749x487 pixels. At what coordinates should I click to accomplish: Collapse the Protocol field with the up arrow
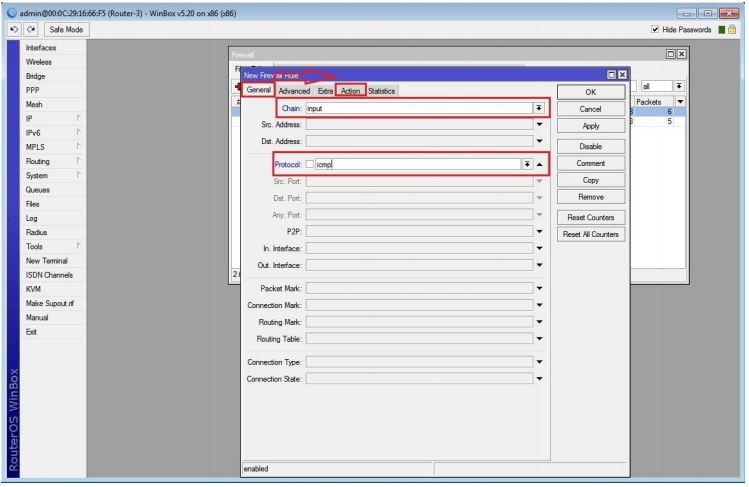click(540, 164)
